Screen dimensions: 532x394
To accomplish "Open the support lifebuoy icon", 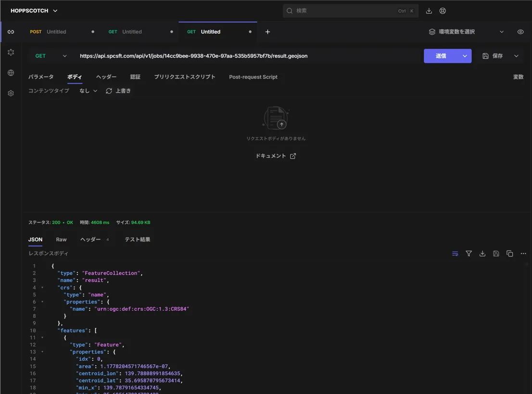I will pyautogui.click(x=443, y=11).
